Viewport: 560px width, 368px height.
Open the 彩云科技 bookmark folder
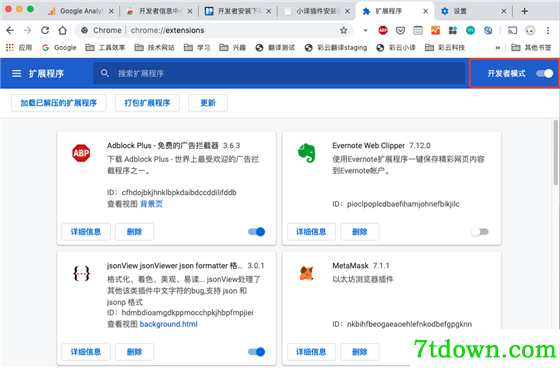pos(445,48)
